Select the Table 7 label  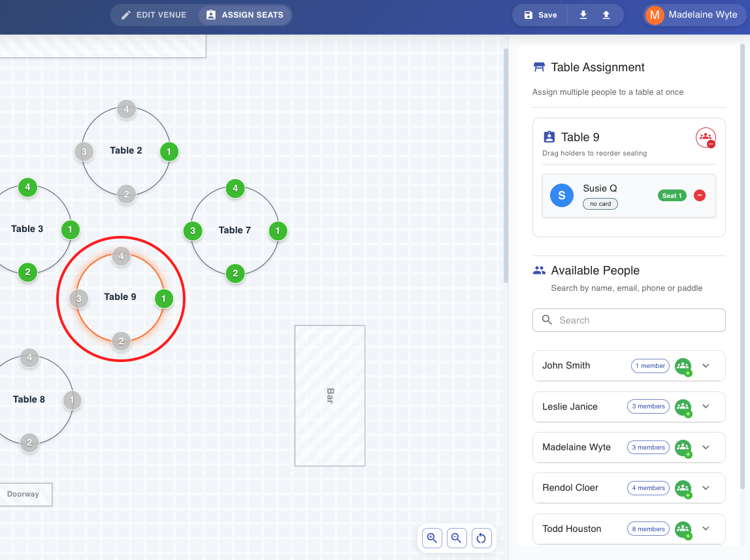235,230
